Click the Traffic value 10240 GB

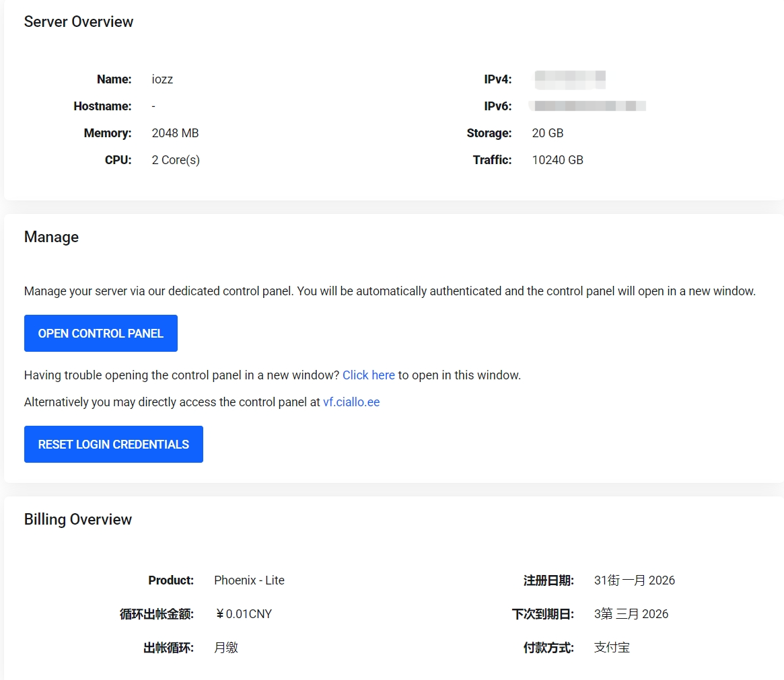(557, 160)
